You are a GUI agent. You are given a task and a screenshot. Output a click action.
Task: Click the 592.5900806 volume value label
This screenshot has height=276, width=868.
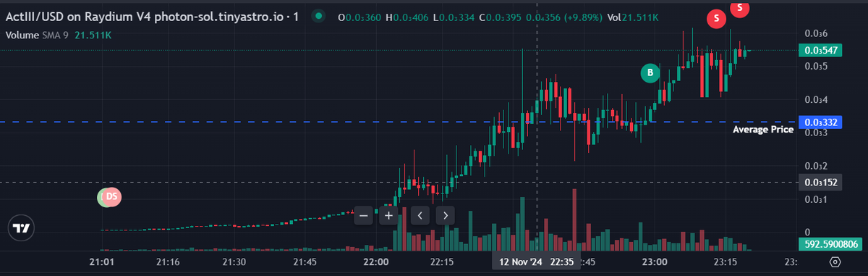tap(830, 244)
